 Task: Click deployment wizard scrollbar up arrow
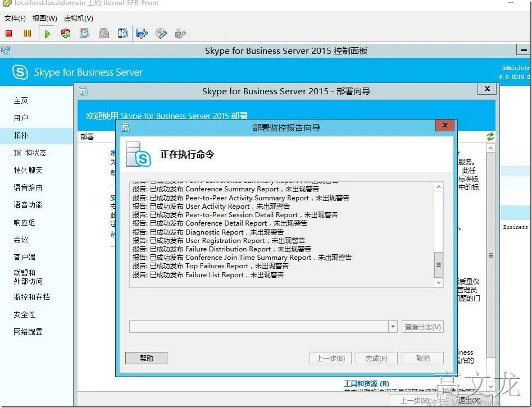click(490, 148)
